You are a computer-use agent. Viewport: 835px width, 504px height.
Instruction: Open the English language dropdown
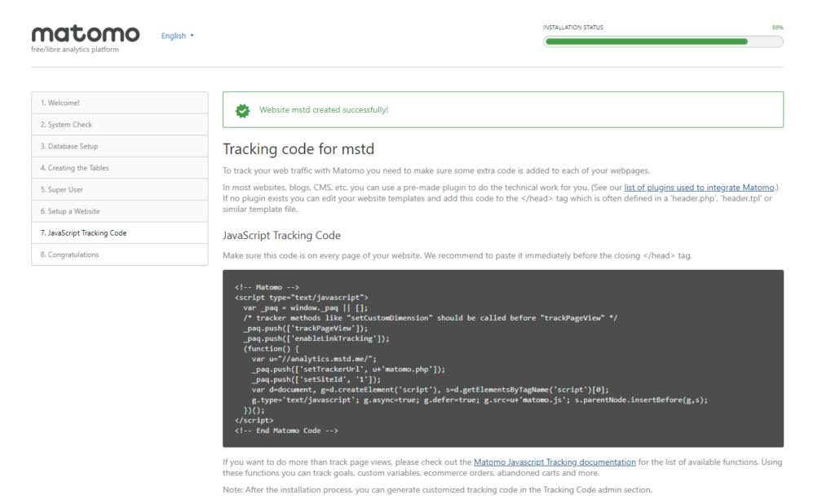(x=177, y=36)
